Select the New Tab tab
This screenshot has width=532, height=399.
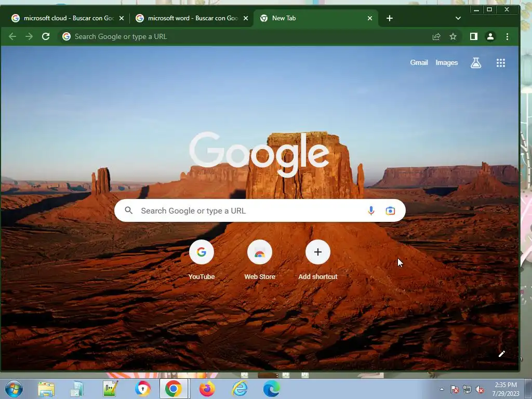pyautogui.click(x=315, y=18)
